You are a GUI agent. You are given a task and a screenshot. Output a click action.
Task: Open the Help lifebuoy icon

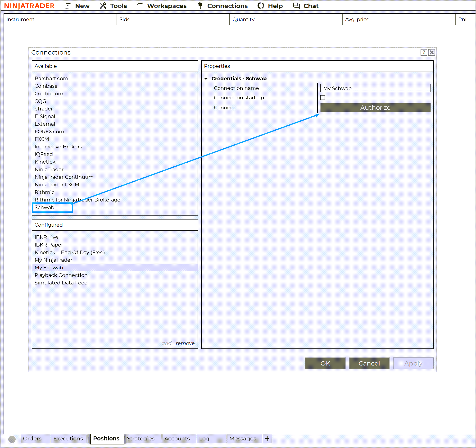(261, 6)
